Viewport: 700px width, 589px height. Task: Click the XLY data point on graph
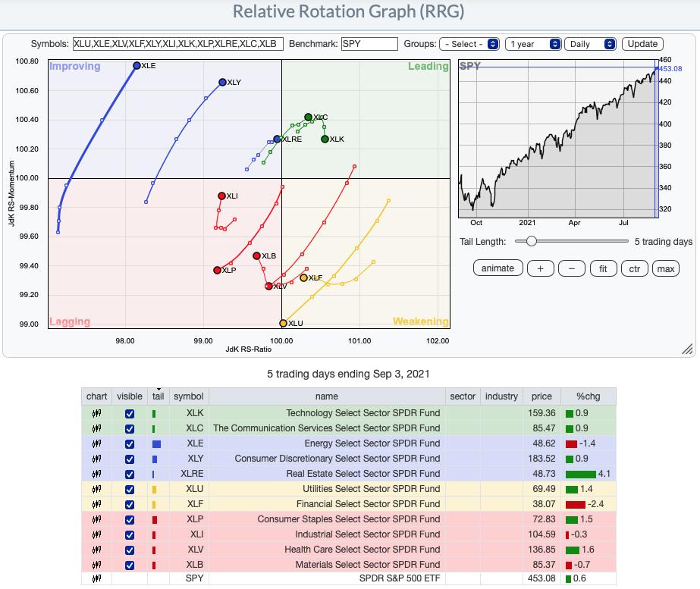tap(222, 82)
